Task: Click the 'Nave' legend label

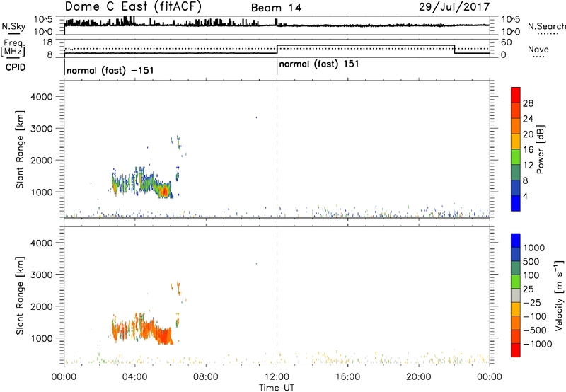Action: coord(538,49)
